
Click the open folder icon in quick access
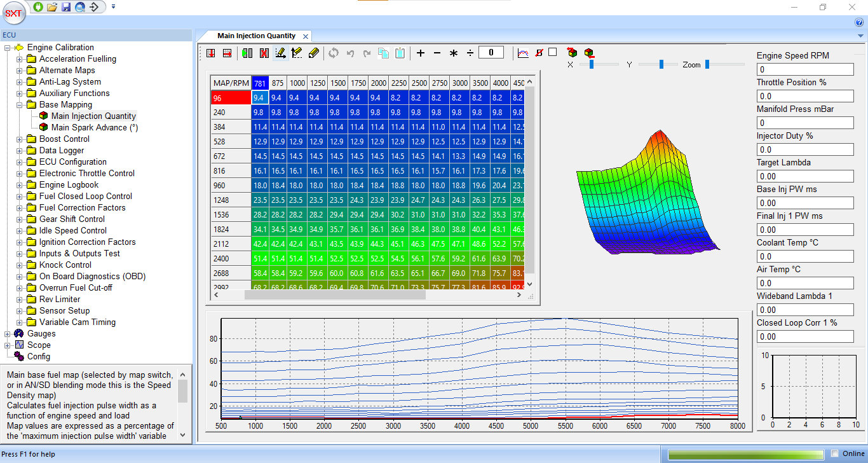point(52,7)
